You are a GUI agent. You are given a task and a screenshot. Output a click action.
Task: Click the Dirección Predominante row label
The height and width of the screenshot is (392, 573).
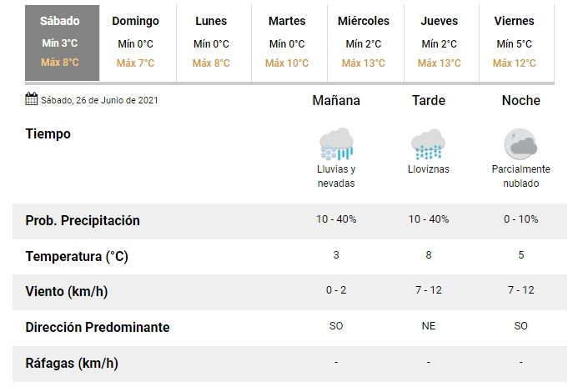point(98,327)
